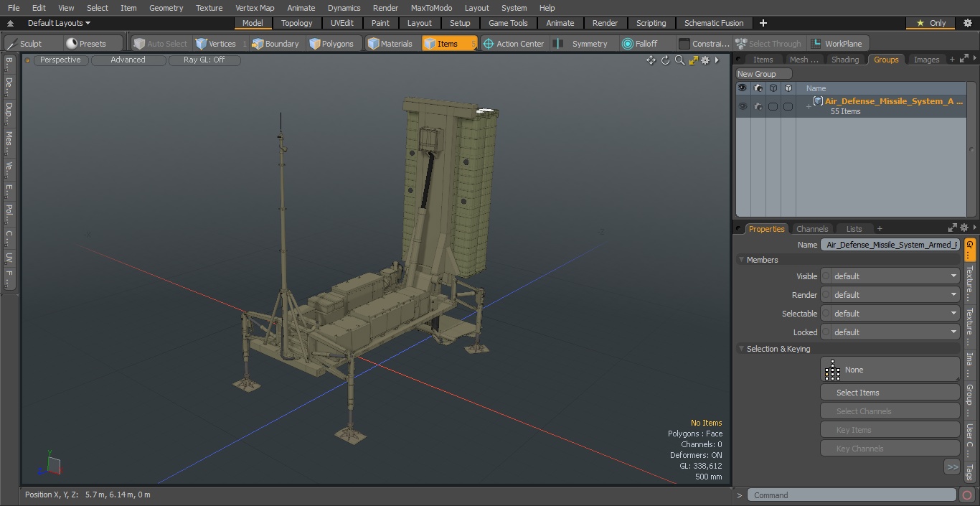Expand the Properties panel with the maximize icon
The image size is (980, 506).
coord(953,228)
